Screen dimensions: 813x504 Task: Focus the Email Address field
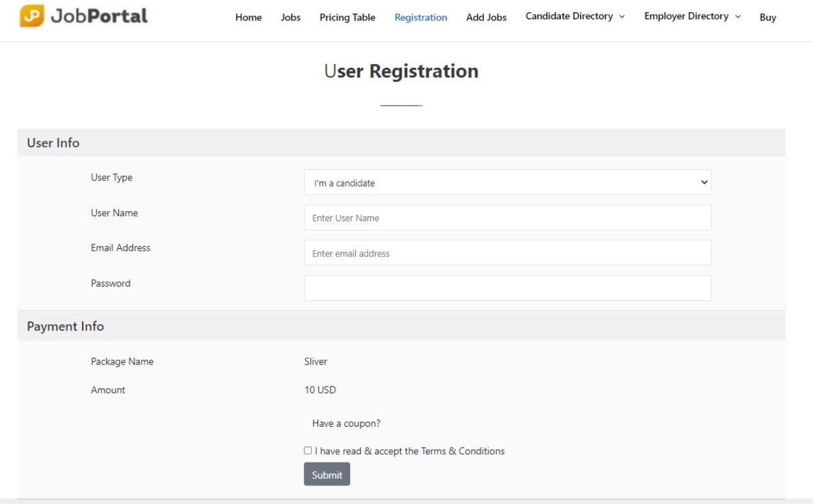507,253
